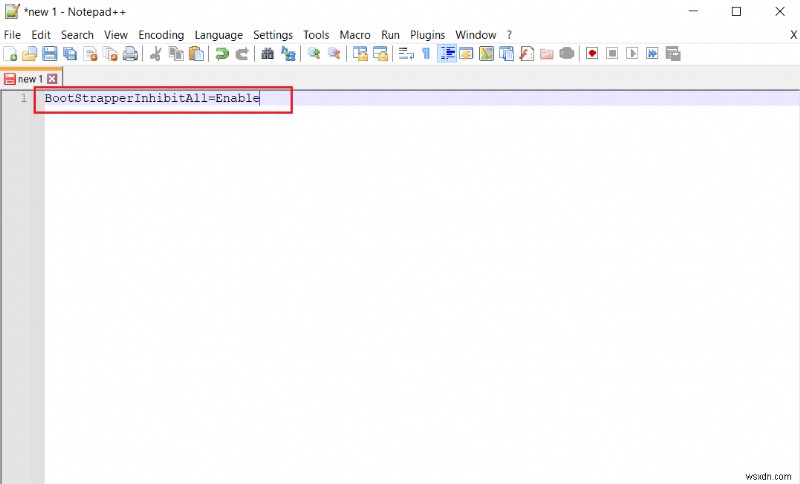Play back recorded macro icon
This screenshot has width=800, height=484.
(632, 54)
